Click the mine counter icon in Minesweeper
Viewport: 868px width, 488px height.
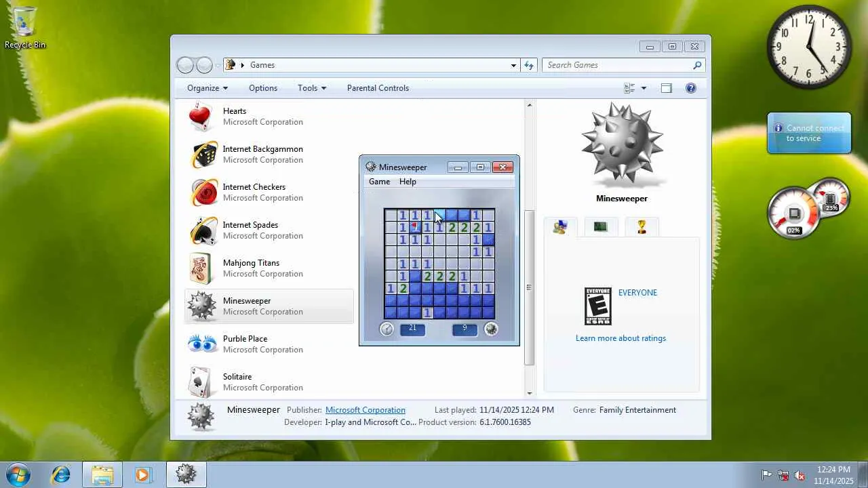click(x=491, y=329)
